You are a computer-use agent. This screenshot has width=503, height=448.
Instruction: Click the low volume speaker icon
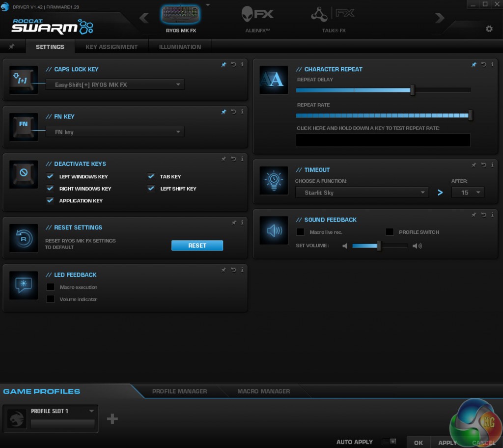(x=345, y=246)
